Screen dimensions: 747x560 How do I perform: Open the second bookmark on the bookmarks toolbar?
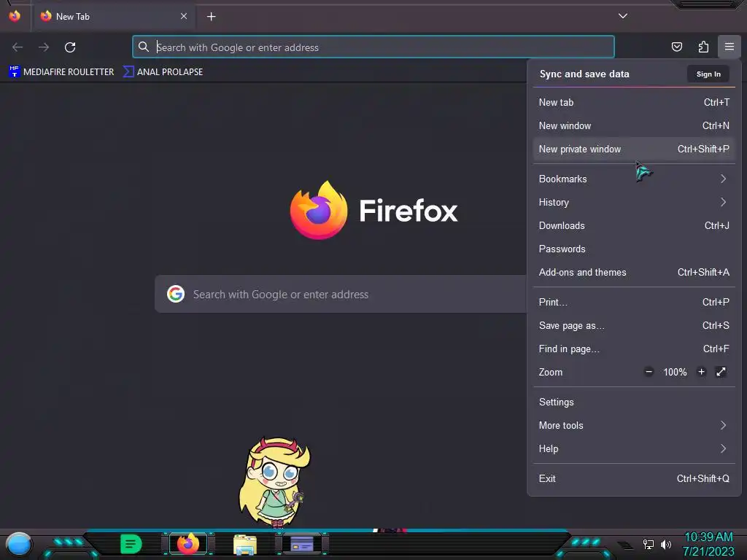pos(163,72)
